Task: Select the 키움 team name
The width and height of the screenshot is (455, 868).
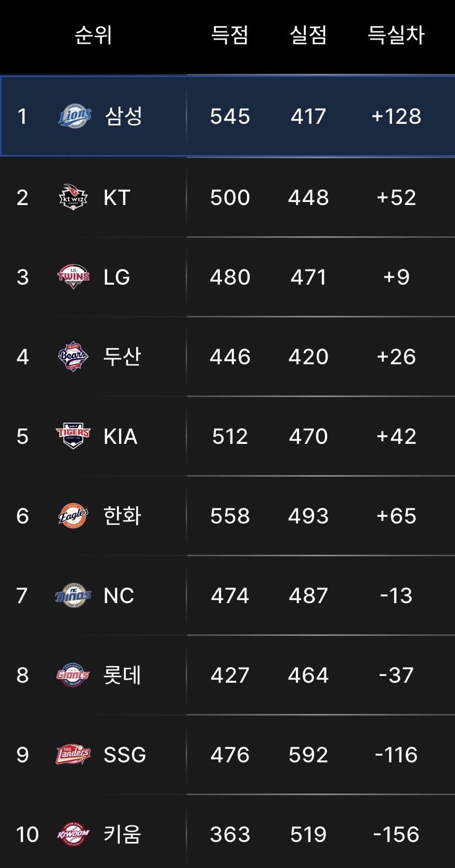Action: click(x=122, y=834)
